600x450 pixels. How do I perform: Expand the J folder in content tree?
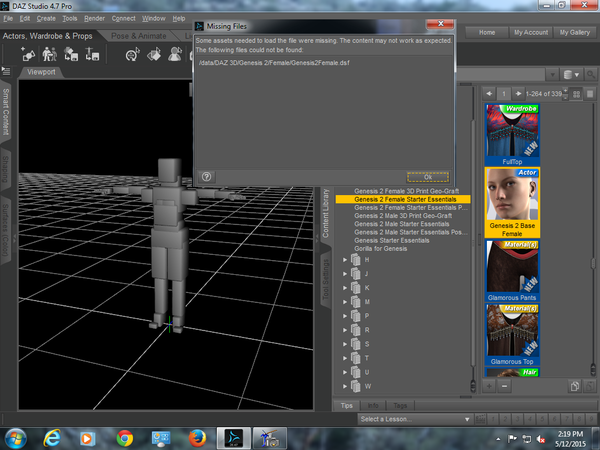click(345, 274)
